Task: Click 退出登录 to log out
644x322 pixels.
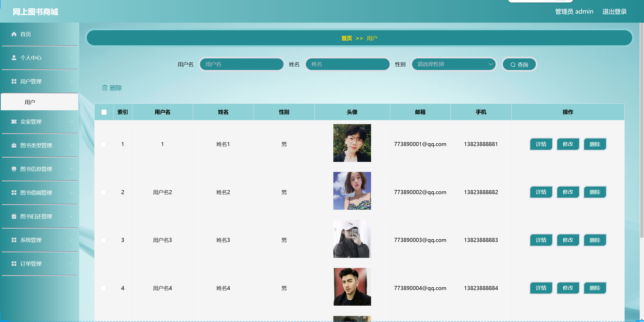Action: (614, 12)
